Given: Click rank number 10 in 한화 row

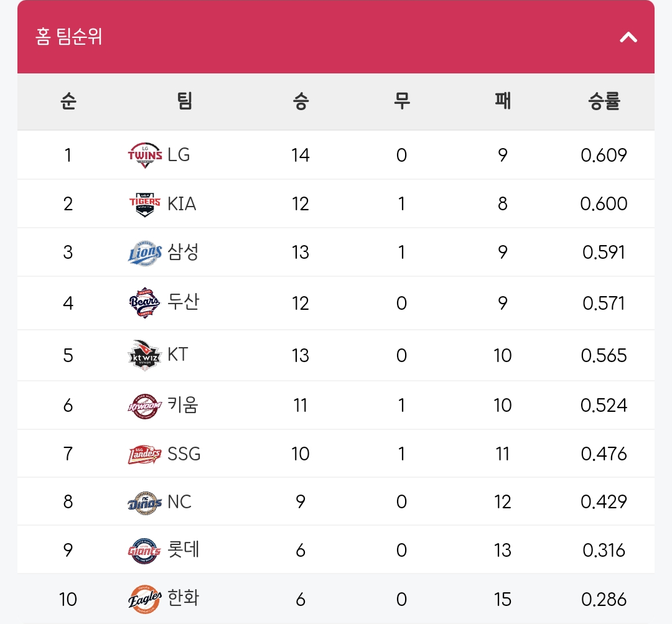Looking at the screenshot, I should (68, 600).
